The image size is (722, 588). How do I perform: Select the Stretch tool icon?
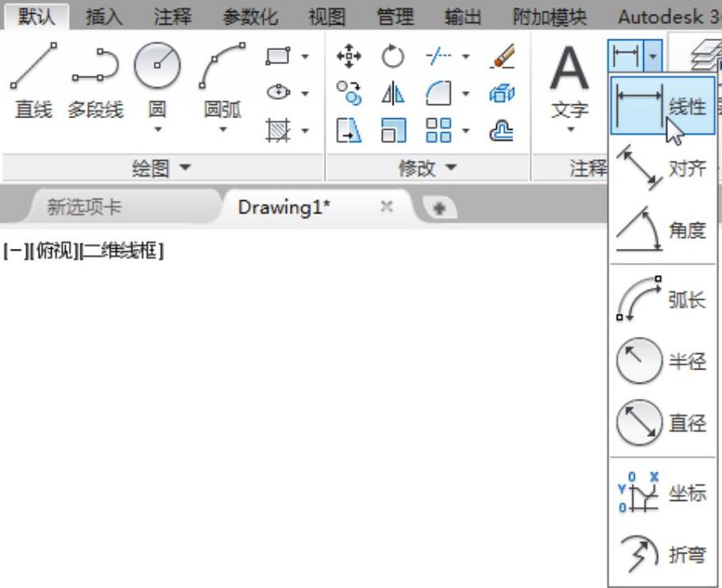(348, 131)
